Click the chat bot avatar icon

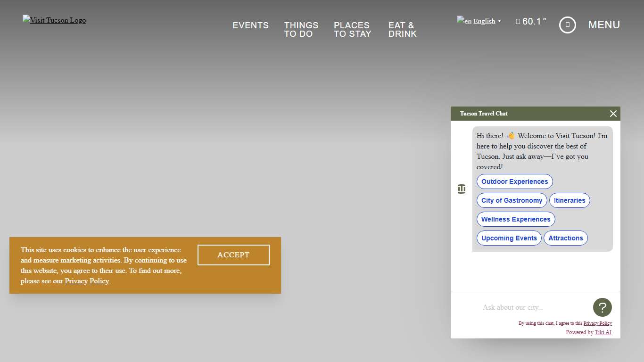click(x=462, y=189)
